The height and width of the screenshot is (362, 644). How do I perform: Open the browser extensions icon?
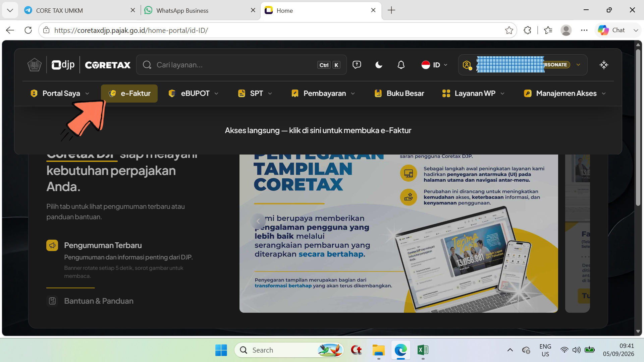point(527,30)
